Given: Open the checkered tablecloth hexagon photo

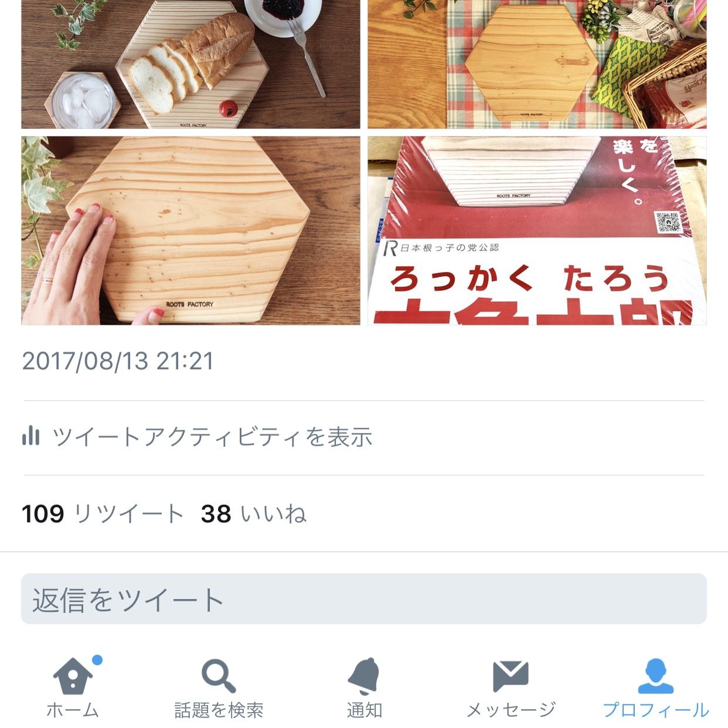Looking at the screenshot, I should point(537,64).
